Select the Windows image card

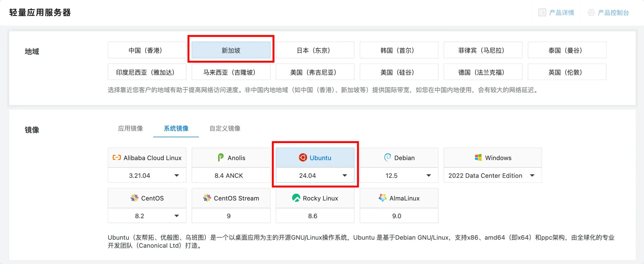tap(493, 157)
